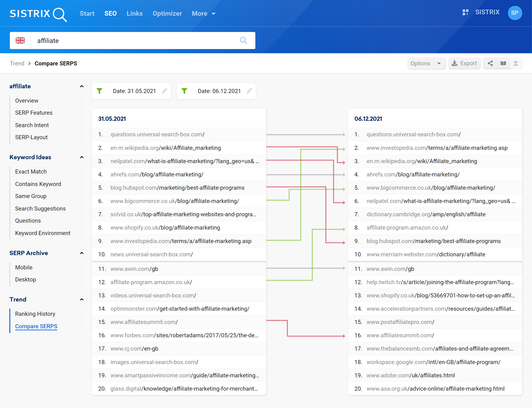Click the breadcrumb chevron after Trend
The width and height of the screenshot is (532, 408).
[x=29, y=63]
